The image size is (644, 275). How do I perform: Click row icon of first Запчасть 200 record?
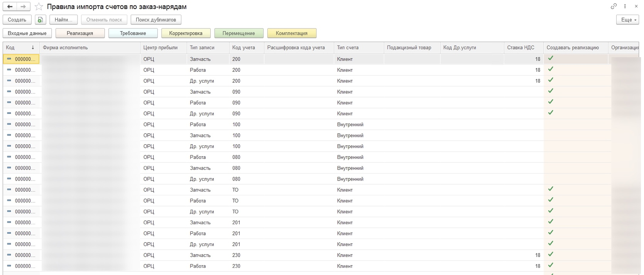[9, 59]
